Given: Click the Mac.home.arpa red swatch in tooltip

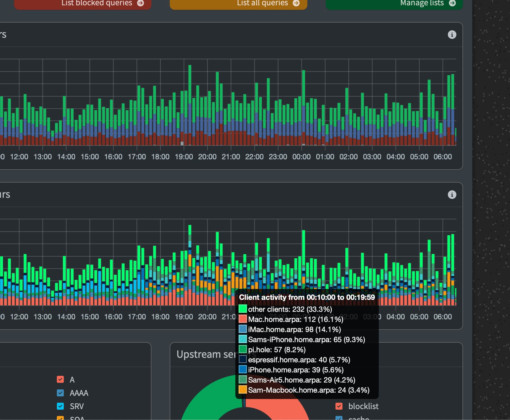Looking at the screenshot, I should [x=243, y=319].
